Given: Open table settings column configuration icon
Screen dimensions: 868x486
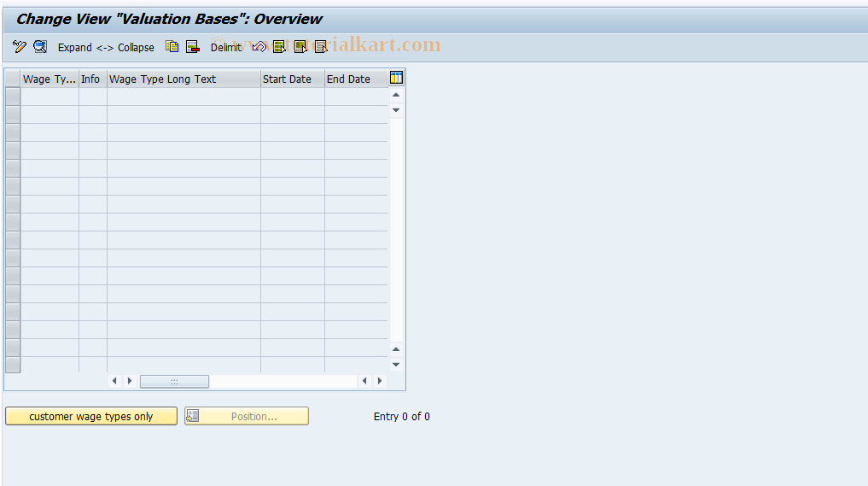Looking at the screenshot, I should tap(396, 78).
